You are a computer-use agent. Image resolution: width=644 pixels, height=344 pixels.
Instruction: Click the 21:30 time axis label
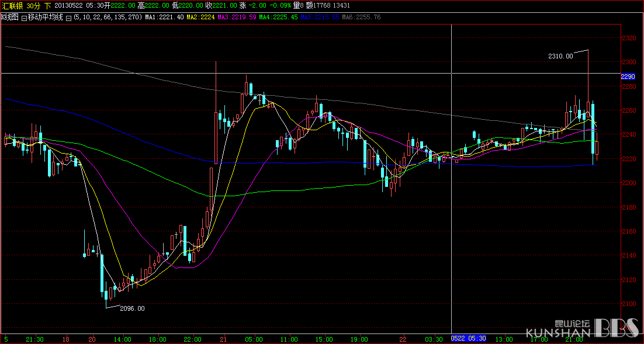pos(34,339)
